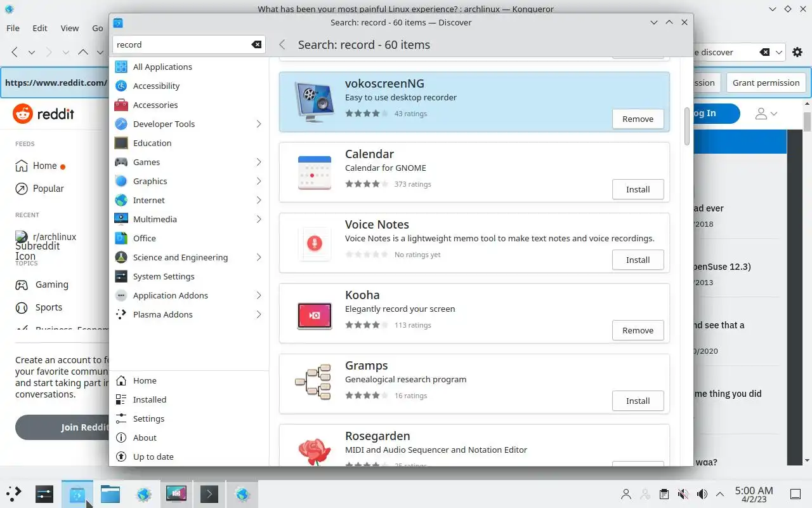Install Voice Notes

click(638, 260)
